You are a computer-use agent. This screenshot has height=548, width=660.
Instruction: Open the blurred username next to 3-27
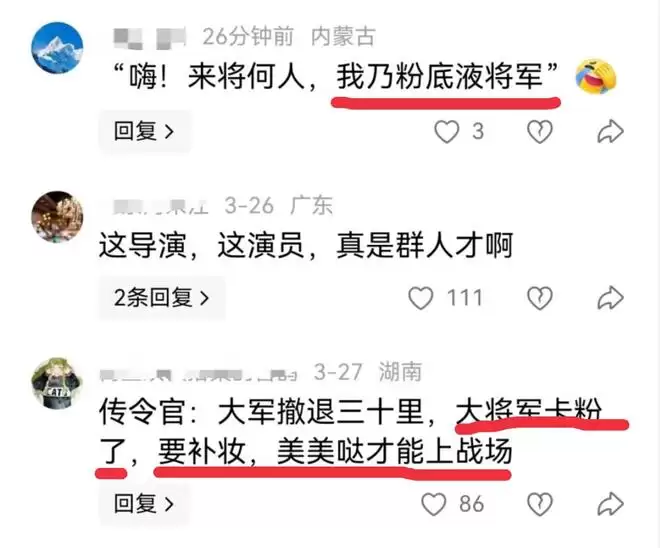pyautogui.click(x=198, y=373)
